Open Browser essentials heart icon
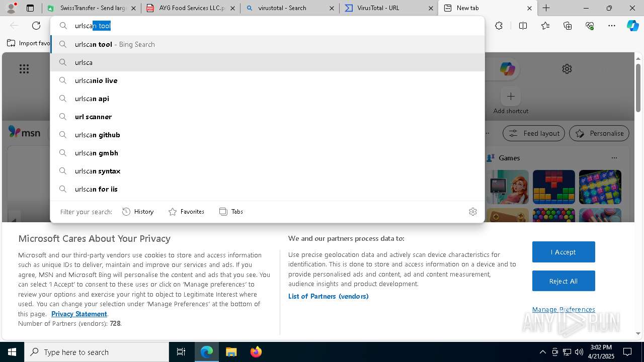 point(590,26)
